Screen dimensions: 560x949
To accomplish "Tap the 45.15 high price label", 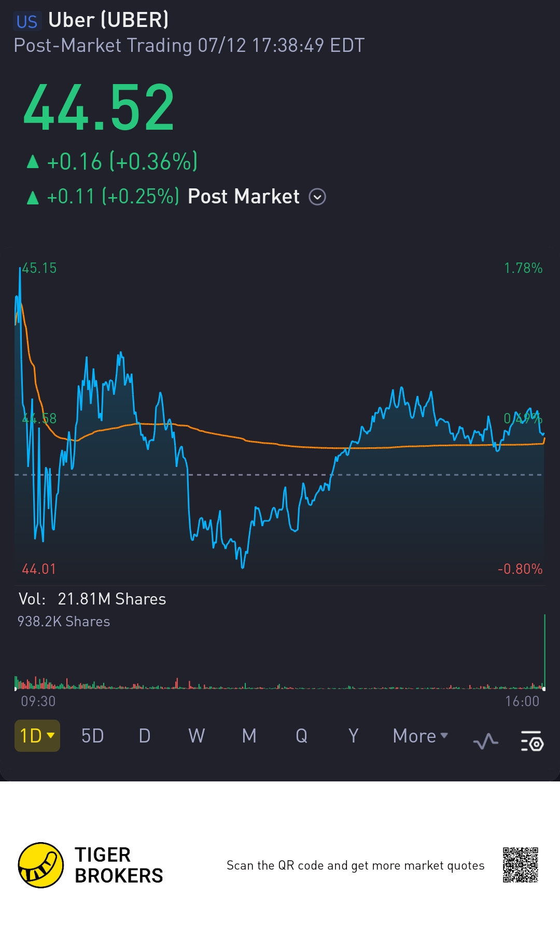I will coord(39,268).
